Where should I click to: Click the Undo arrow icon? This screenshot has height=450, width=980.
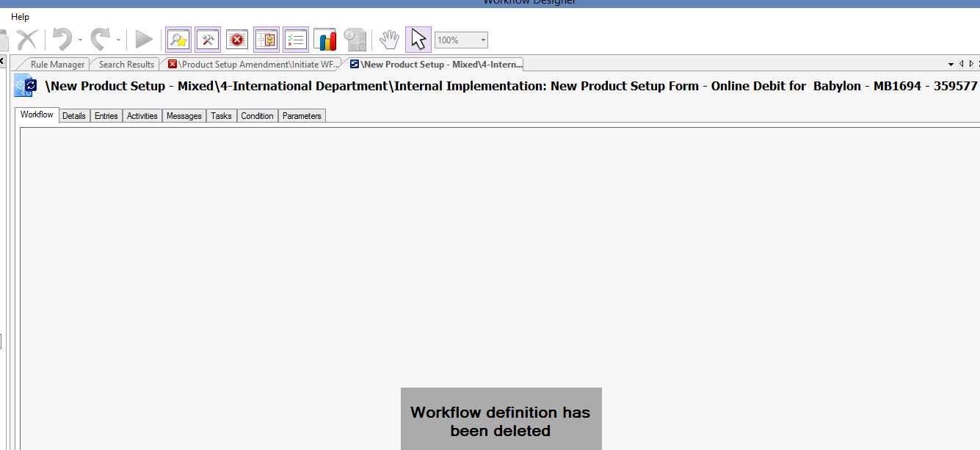pos(63,39)
